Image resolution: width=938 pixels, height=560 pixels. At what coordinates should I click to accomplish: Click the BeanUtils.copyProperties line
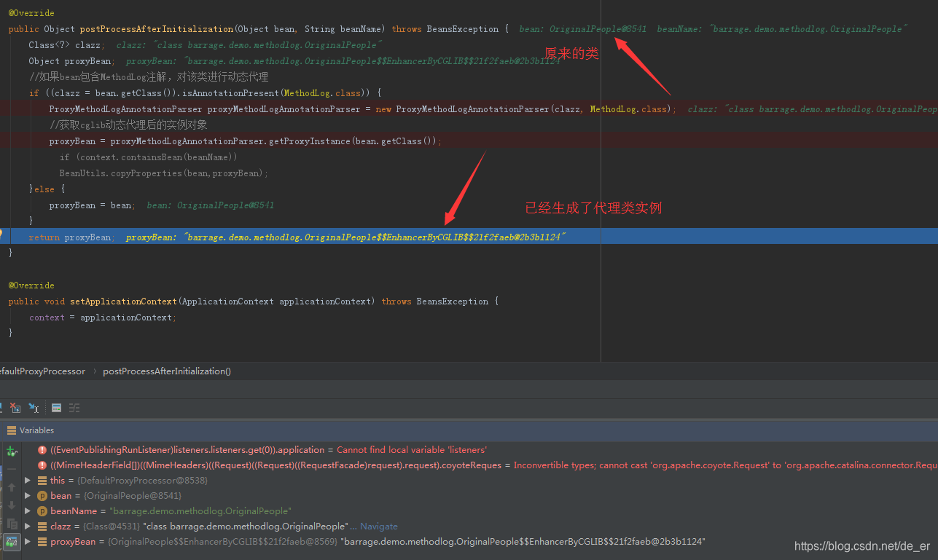coord(164,173)
